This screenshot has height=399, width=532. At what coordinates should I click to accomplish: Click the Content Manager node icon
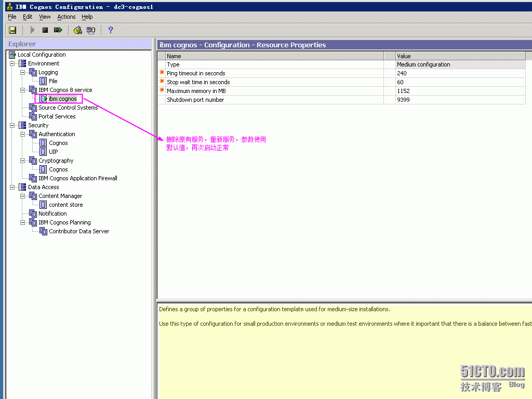(33, 196)
